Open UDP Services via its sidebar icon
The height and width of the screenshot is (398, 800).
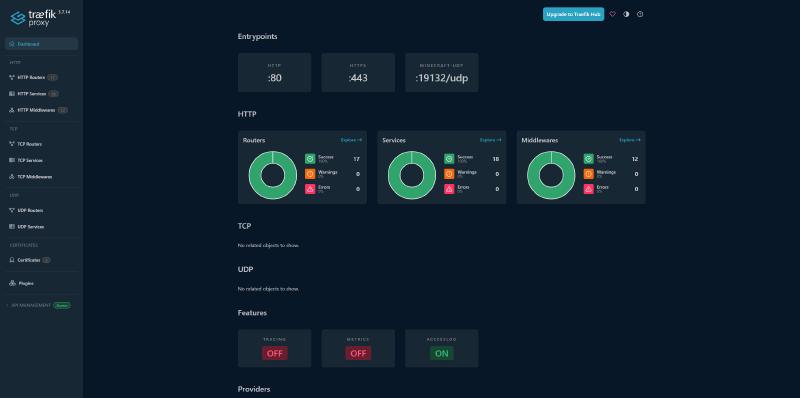(12, 227)
